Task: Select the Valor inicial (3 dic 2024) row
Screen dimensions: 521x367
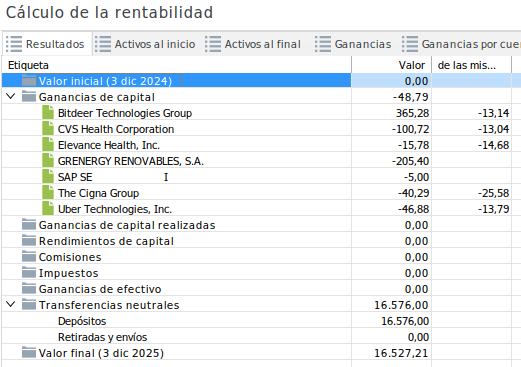Action: click(x=261, y=81)
